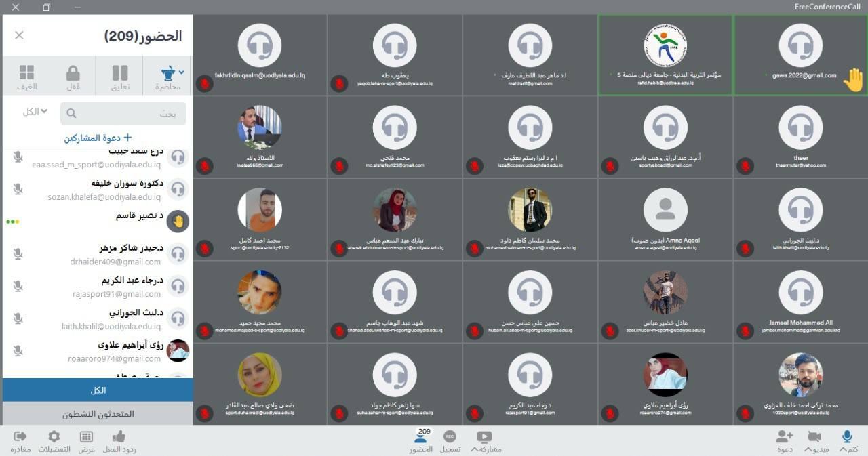Viewport: 868px width, 456px height.
Task: Open ردود الفعل thumbs-up reactions icon
Action: 119,436
